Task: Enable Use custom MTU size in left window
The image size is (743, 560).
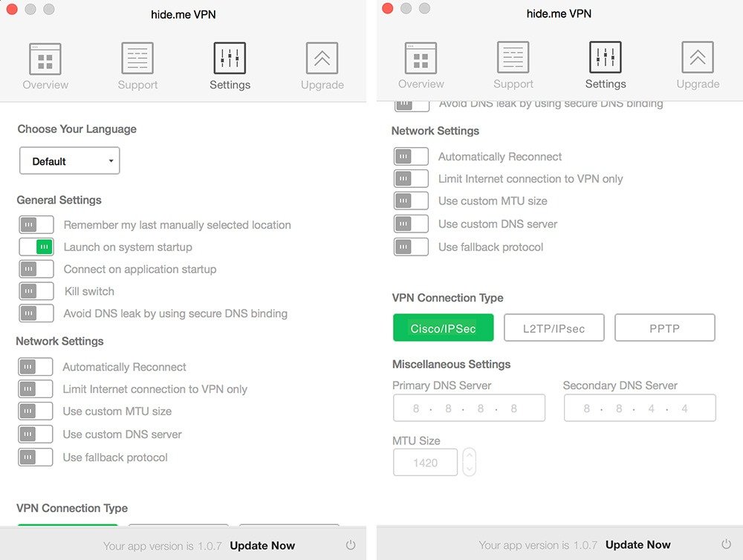Action: point(36,411)
